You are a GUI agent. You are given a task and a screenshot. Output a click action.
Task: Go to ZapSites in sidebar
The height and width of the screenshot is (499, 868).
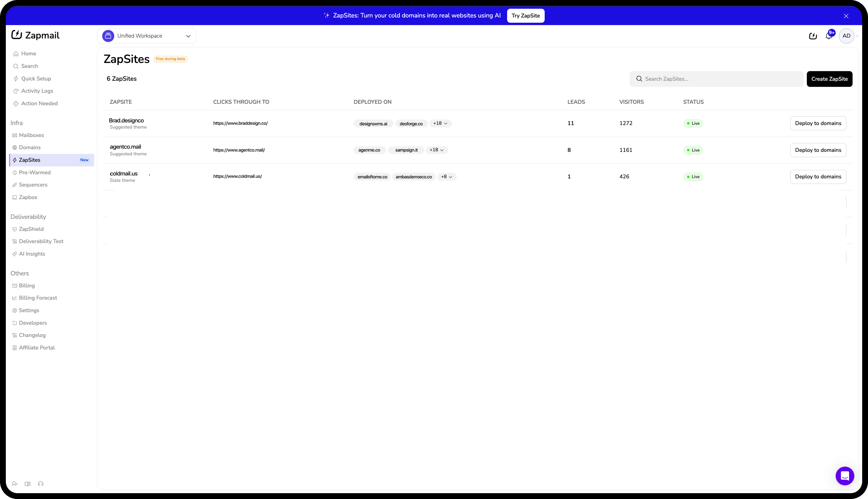[x=51, y=160]
